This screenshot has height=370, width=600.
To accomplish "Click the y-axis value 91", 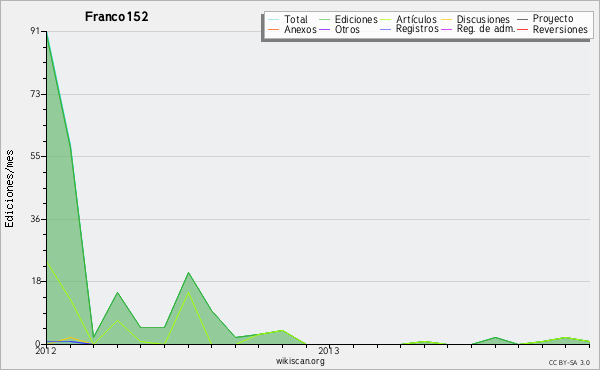I will (35, 31).
